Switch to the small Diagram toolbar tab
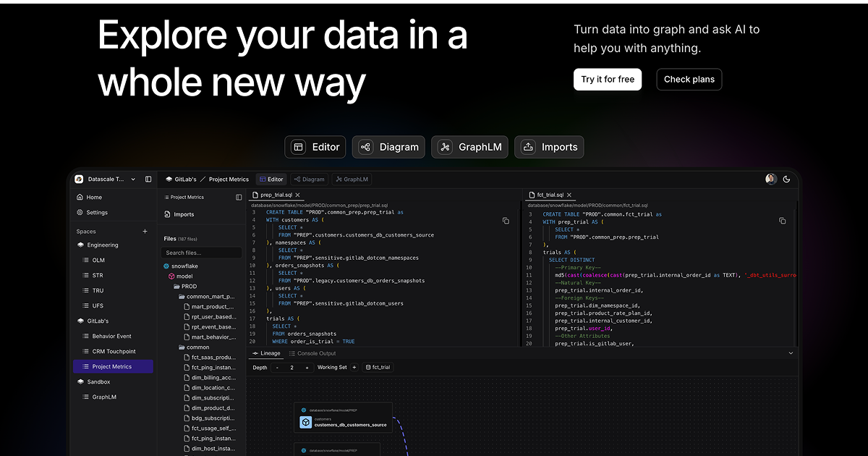 tap(309, 179)
